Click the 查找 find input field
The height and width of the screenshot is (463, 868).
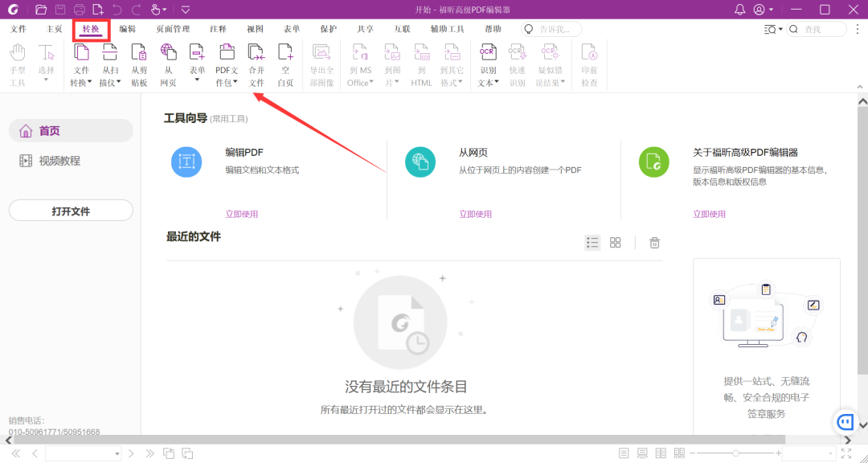tap(817, 30)
